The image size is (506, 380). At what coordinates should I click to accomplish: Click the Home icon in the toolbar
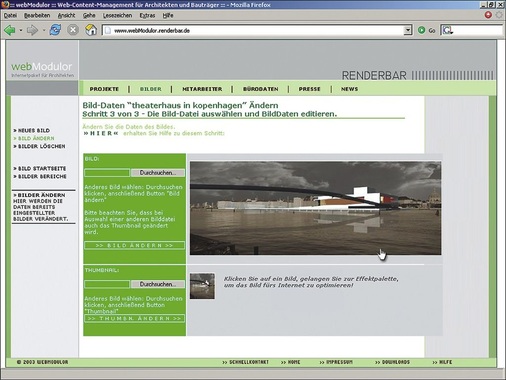click(91, 30)
